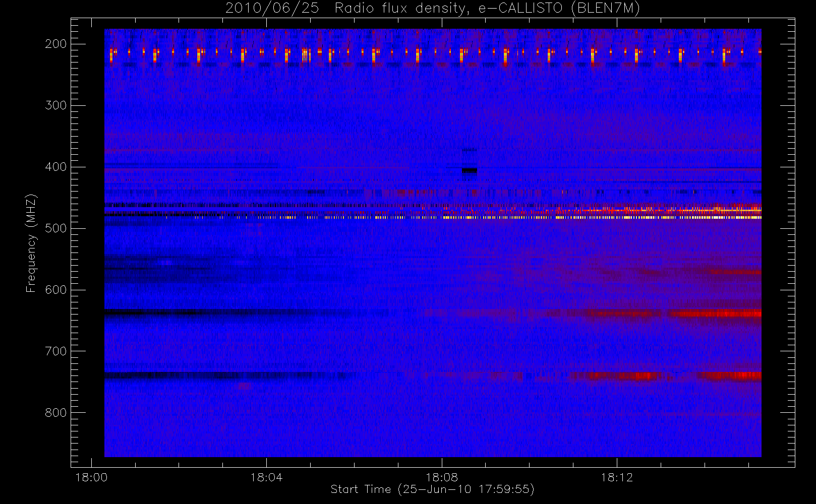Click the 'Start Time (25-Jun-10 17:59:55)' axis label
Screen dimensions: 816x504
[432, 489]
